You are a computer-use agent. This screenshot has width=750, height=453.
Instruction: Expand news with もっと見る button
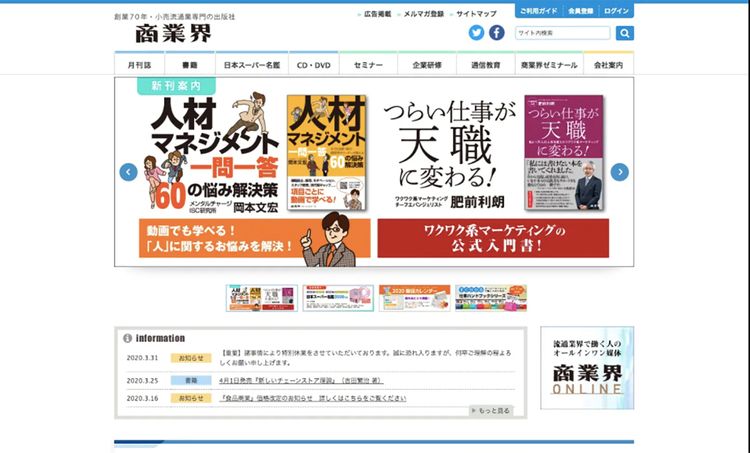point(492,410)
